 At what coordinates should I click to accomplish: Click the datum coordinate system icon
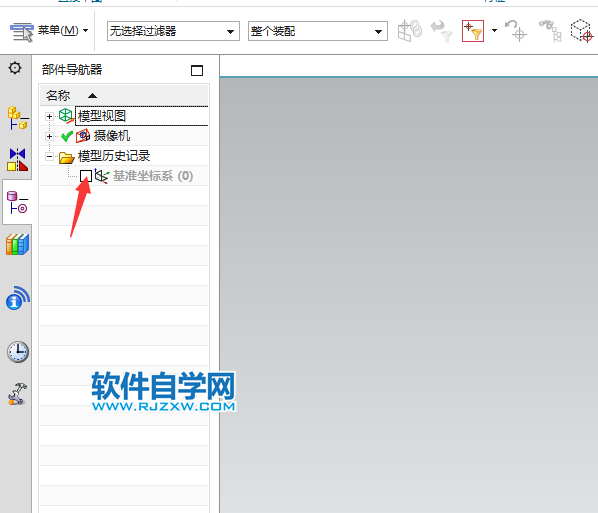point(101,176)
